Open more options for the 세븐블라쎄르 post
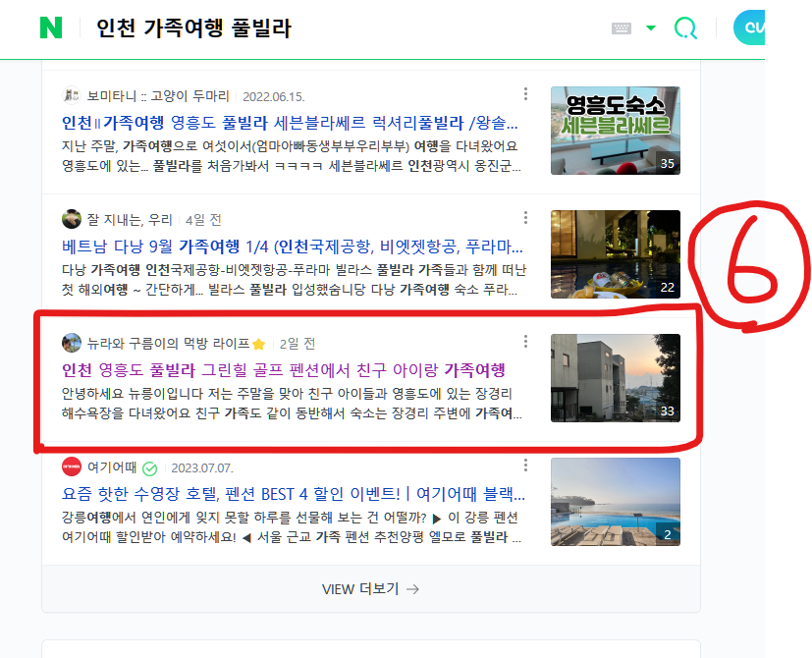The image size is (812, 658). click(525, 93)
